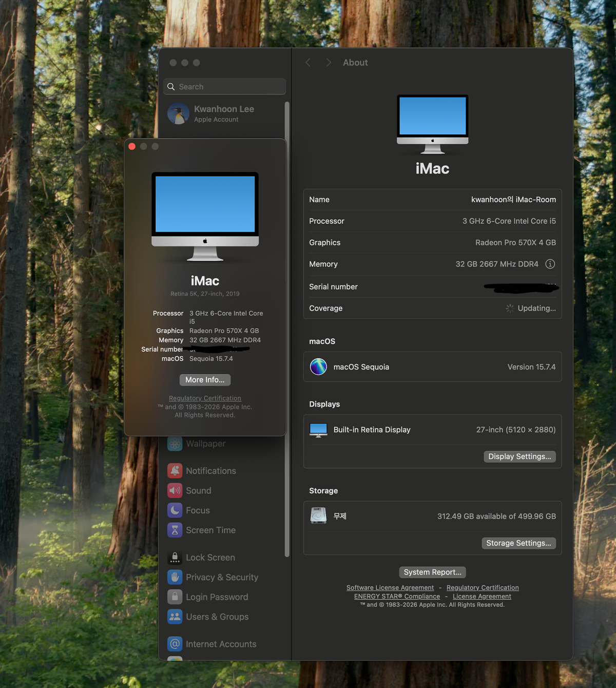616x688 pixels.
Task: Click the 27-inch (5120 × 2880) text
Action: point(516,430)
